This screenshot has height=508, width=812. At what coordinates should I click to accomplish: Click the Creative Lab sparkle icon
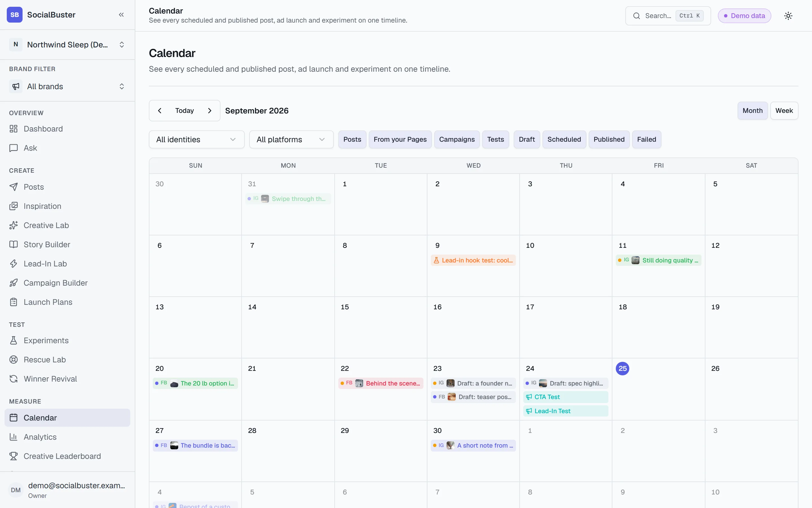point(14,225)
